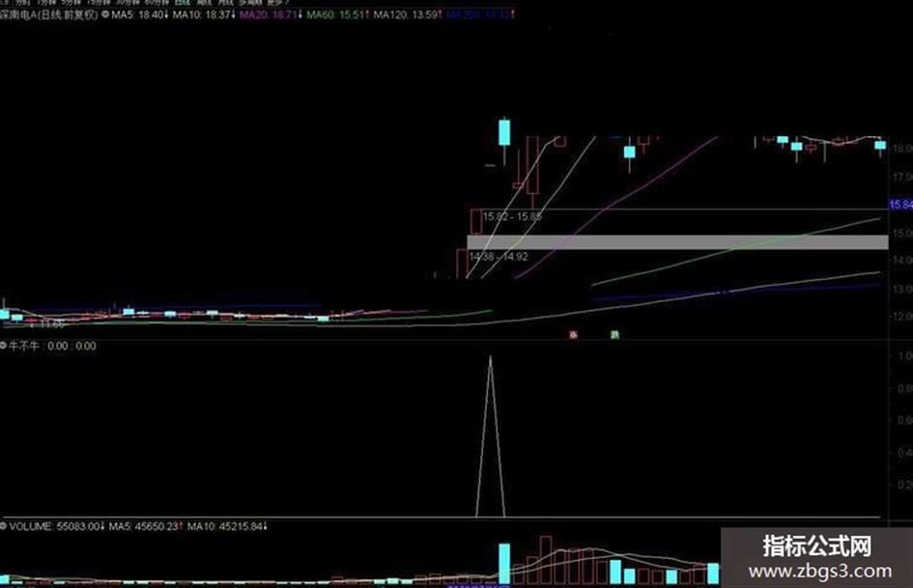Select the green MA60: 15.51 readout
913x588 pixels.
(x=338, y=14)
